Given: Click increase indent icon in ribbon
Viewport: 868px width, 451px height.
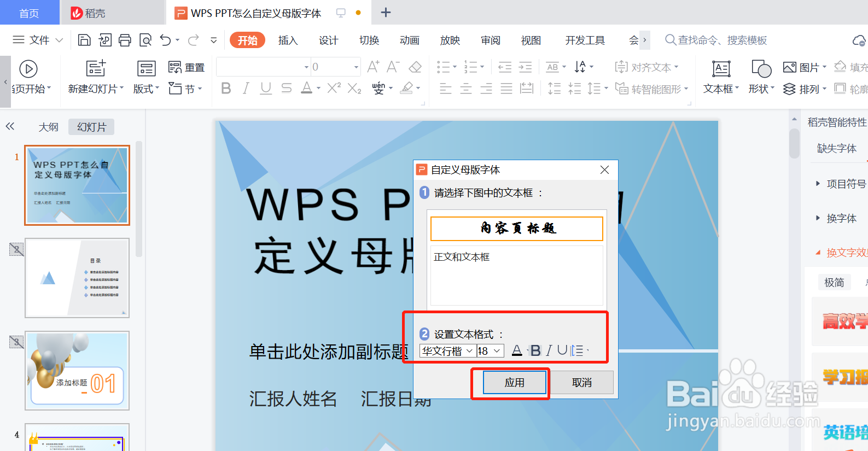Looking at the screenshot, I should click(525, 67).
